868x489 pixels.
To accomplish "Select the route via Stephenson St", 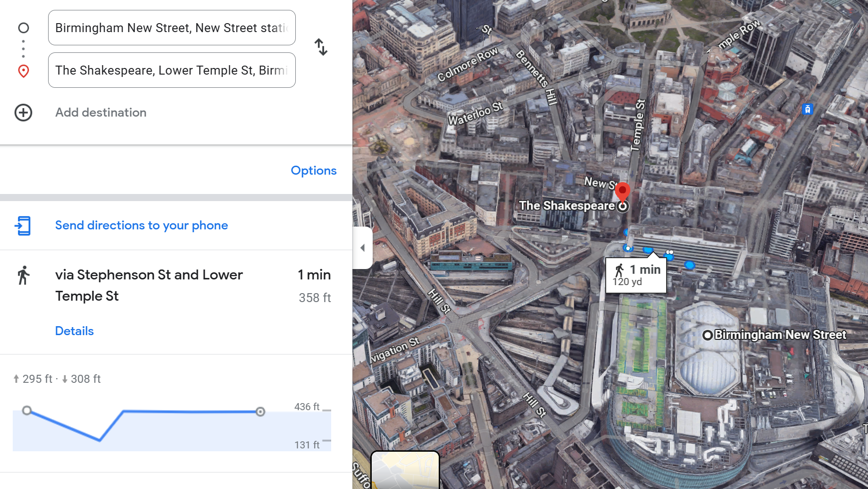I will 149,285.
